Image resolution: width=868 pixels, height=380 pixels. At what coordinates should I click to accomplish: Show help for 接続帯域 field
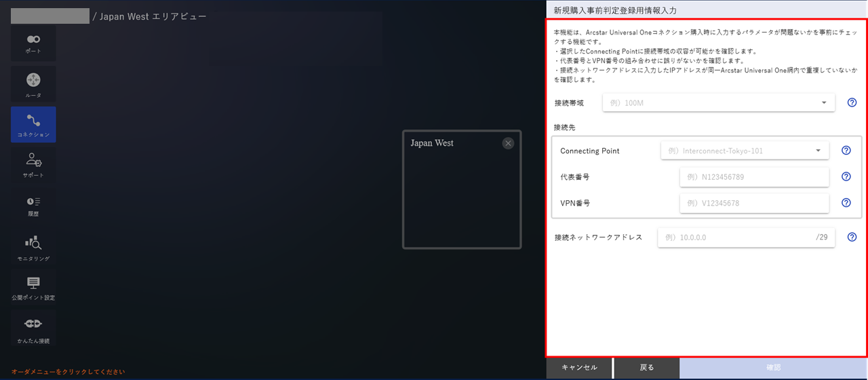click(852, 103)
